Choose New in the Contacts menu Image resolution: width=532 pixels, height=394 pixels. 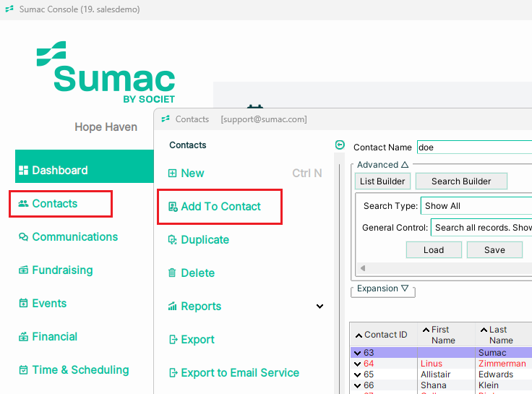click(192, 174)
